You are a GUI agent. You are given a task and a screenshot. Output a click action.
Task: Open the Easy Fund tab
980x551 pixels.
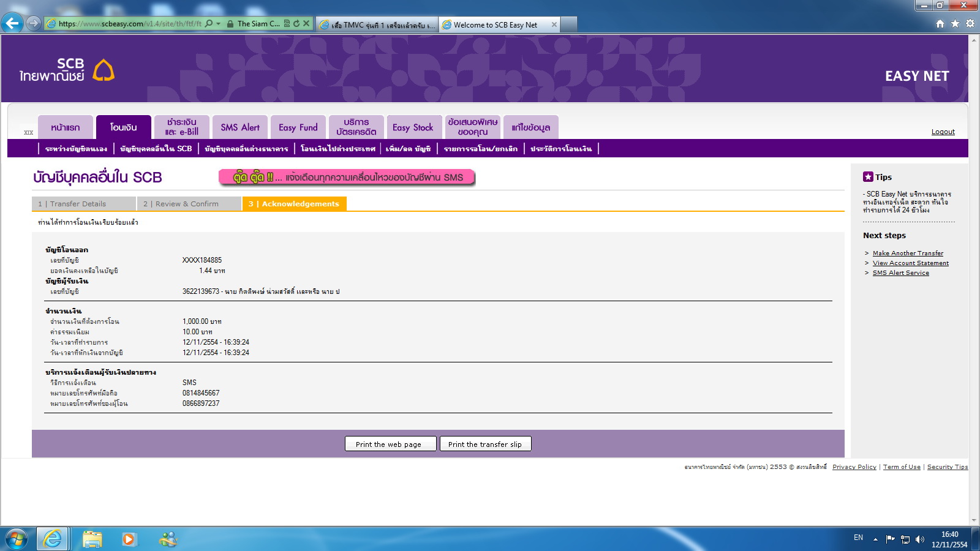[x=298, y=127]
